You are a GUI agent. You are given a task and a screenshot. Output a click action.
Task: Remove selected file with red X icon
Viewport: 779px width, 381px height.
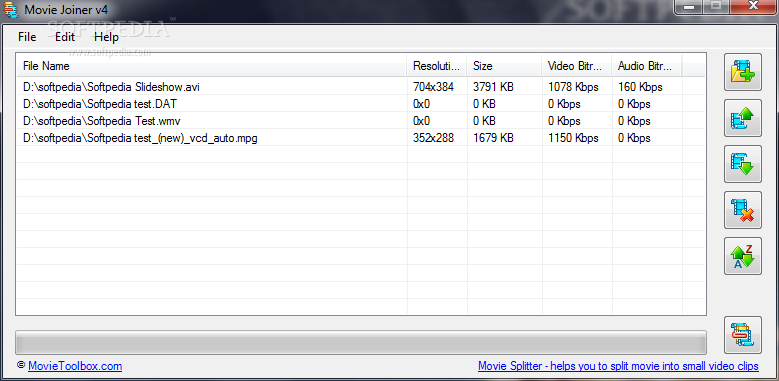(x=742, y=210)
